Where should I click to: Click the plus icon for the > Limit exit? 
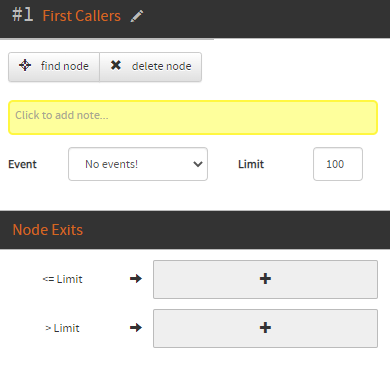(265, 328)
